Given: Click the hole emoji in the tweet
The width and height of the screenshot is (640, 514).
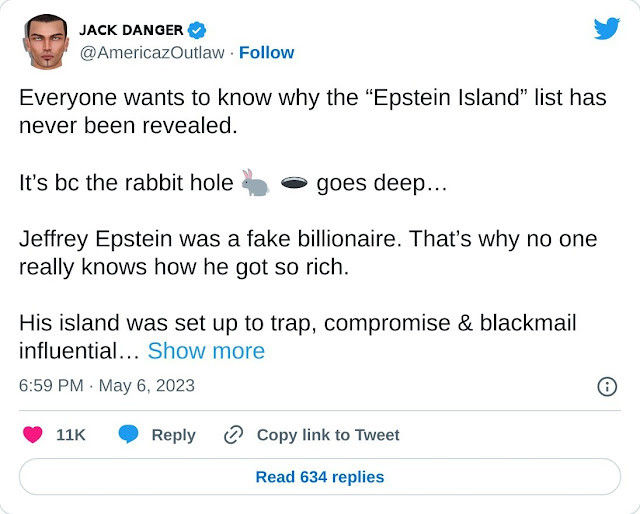Looking at the screenshot, I should [x=294, y=183].
